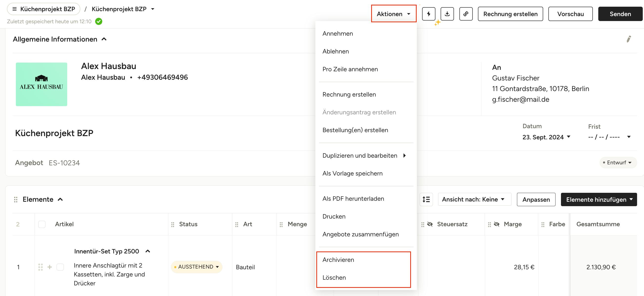Check the select-all checkbox next to Artikel
This screenshot has width=644, height=296.
pyautogui.click(x=42, y=224)
